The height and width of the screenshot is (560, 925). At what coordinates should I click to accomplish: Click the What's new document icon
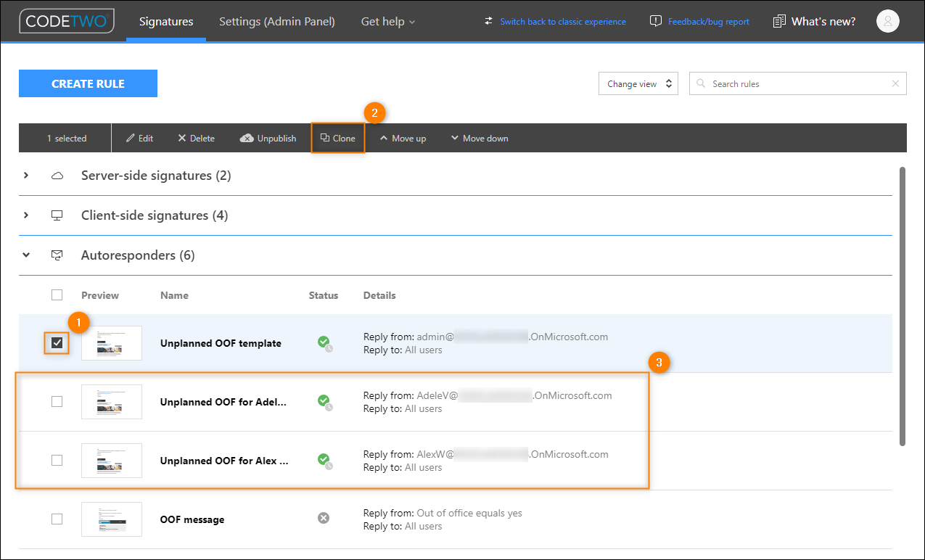[x=780, y=21]
